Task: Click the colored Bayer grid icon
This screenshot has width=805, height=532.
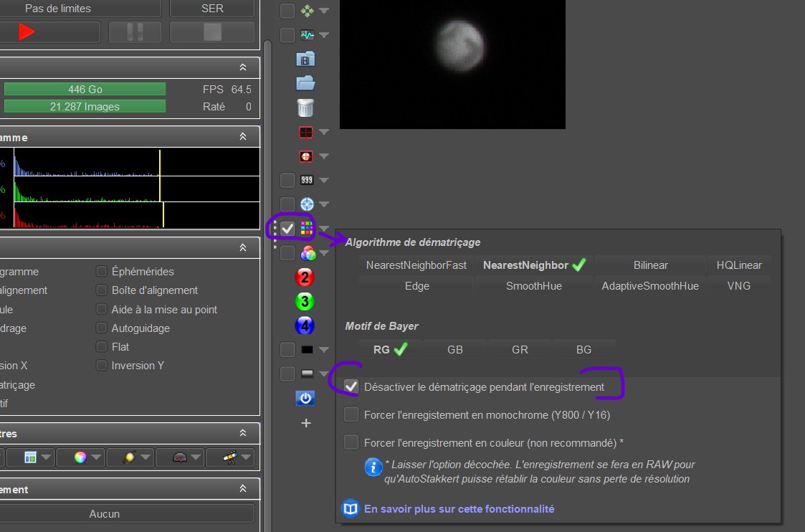Action: coord(307,228)
